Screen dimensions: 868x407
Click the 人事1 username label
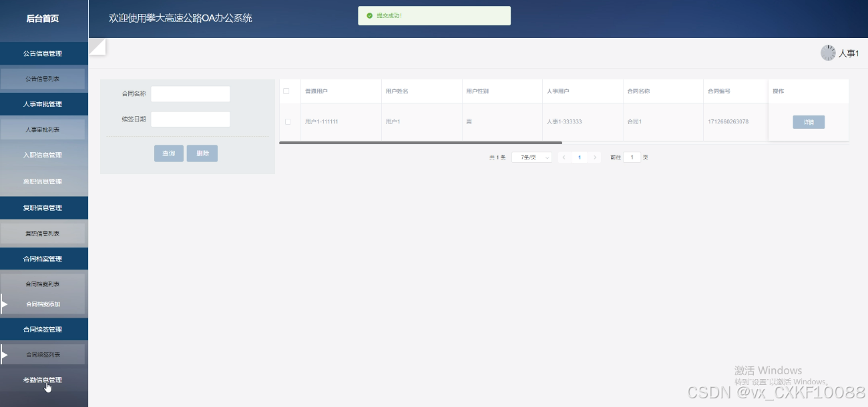[x=849, y=53]
